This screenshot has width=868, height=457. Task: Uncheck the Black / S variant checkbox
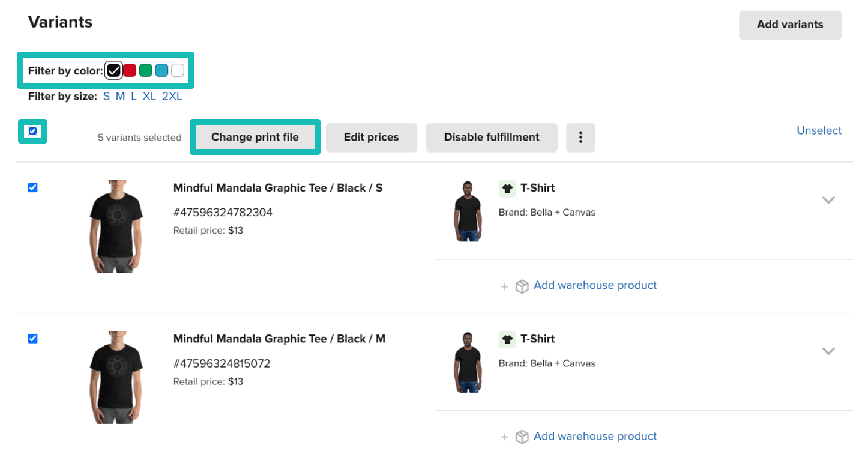(x=33, y=187)
